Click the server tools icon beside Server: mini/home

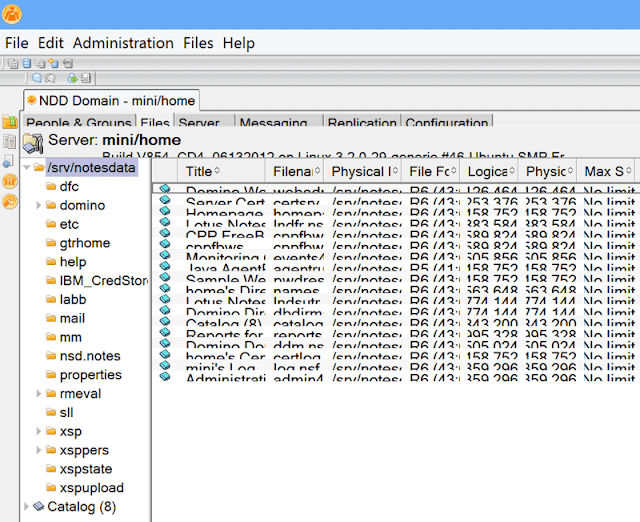click(33, 143)
